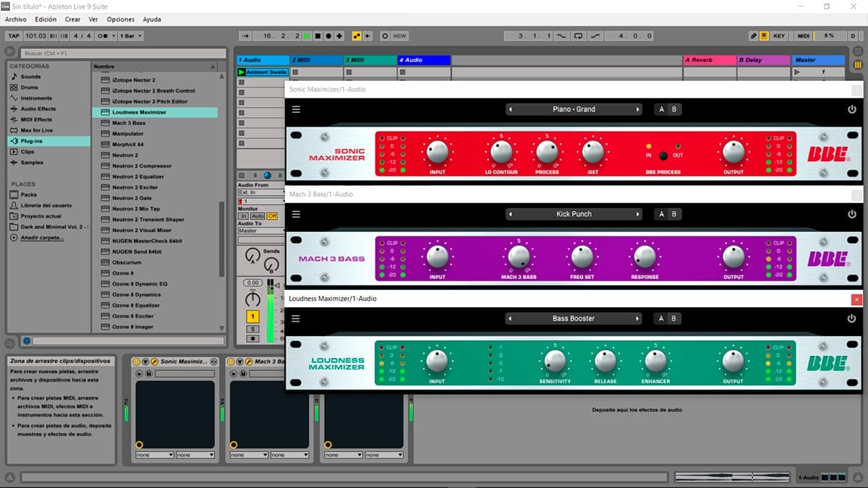868x488 pixels.
Task: Click the session record circle button
Action: point(385,35)
